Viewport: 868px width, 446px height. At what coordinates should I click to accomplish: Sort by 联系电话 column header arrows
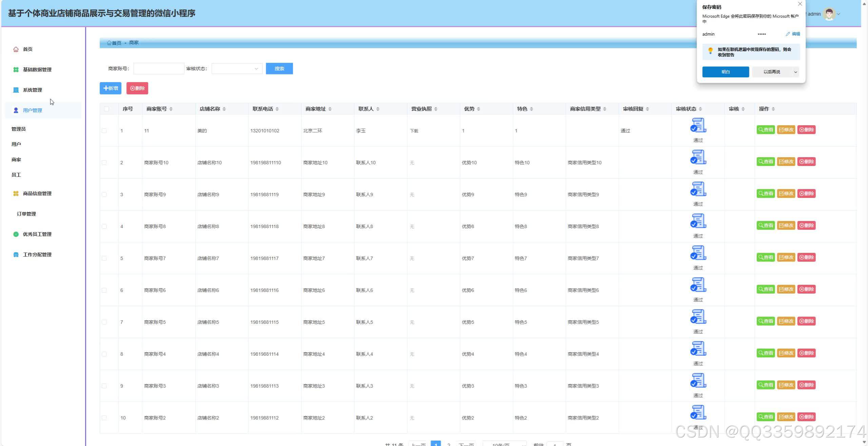coord(277,109)
